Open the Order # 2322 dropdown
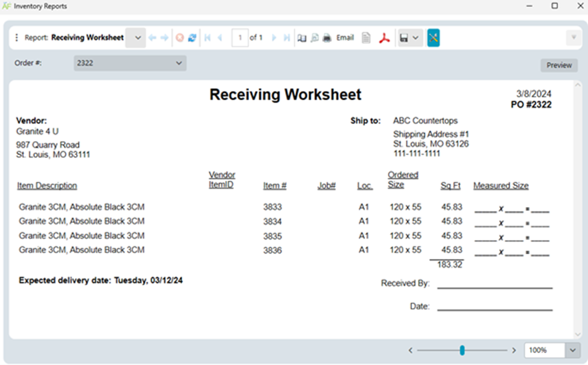Image resolution: width=588 pixels, height=365 pixels. (130, 63)
